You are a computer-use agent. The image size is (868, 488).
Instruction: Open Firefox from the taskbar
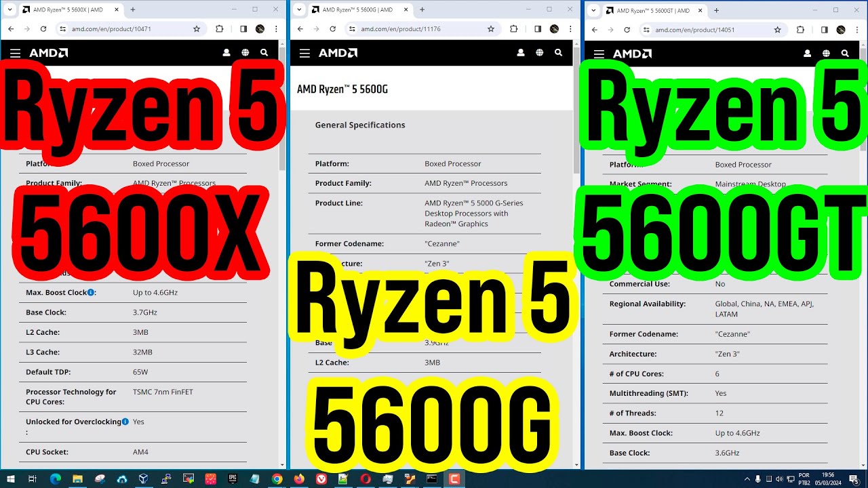point(299,479)
